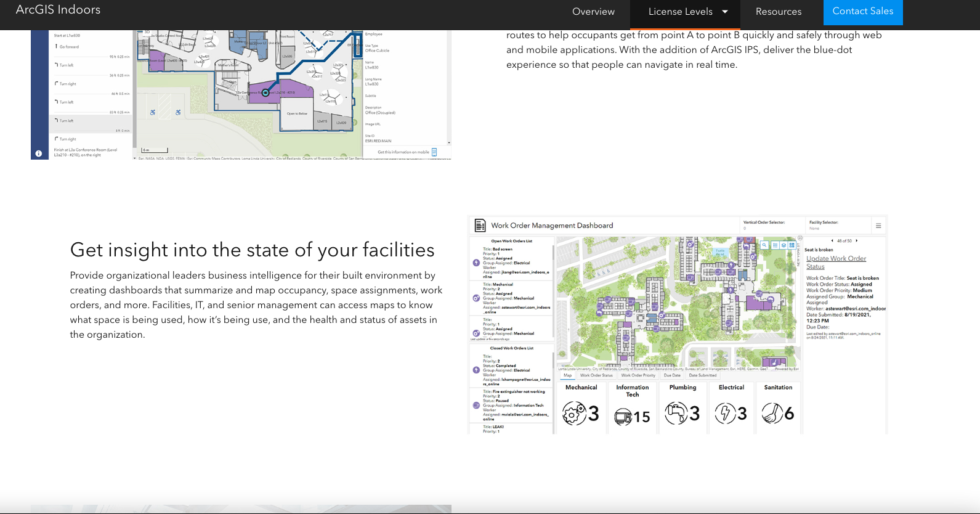Click the basemap gallery grid icon
980x514 pixels.
click(x=792, y=245)
